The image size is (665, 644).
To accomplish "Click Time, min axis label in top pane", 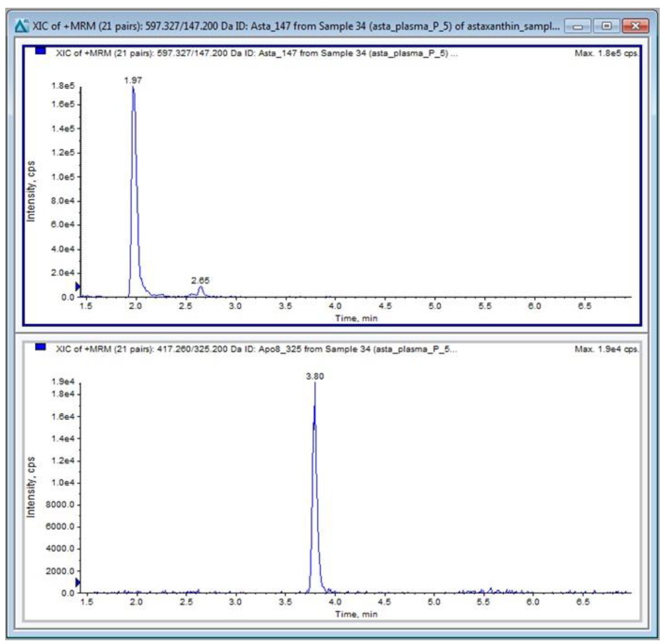I will [x=356, y=318].
